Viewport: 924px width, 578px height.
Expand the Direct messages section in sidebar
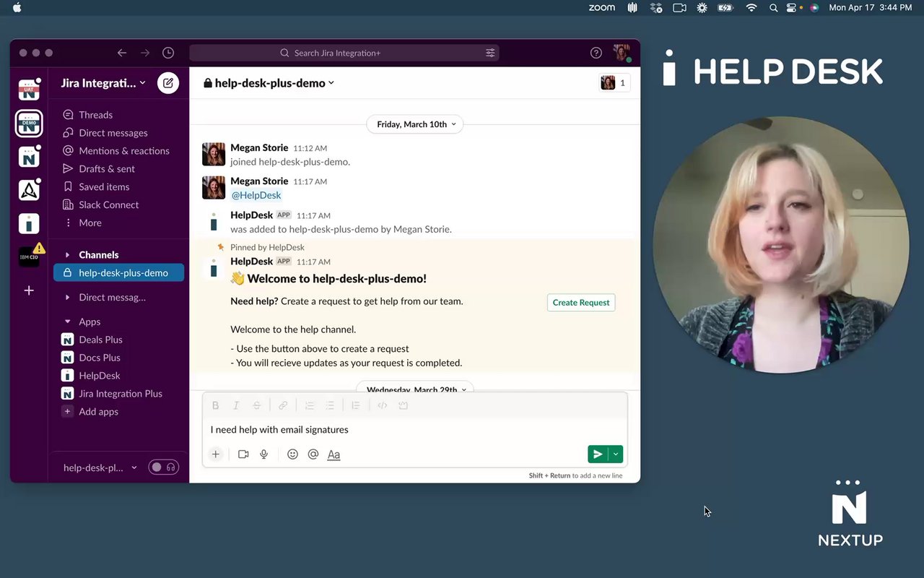pyautogui.click(x=68, y=297)
